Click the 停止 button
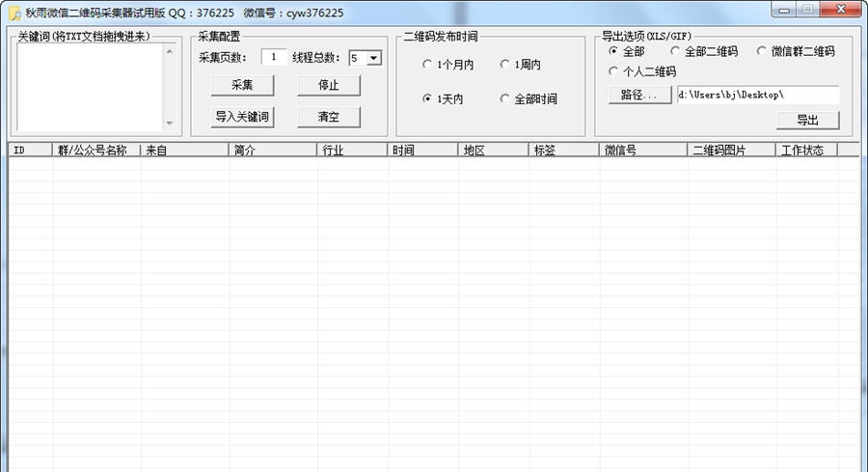The width and height of the screenshot is (868, 472). tap(328, 85)
